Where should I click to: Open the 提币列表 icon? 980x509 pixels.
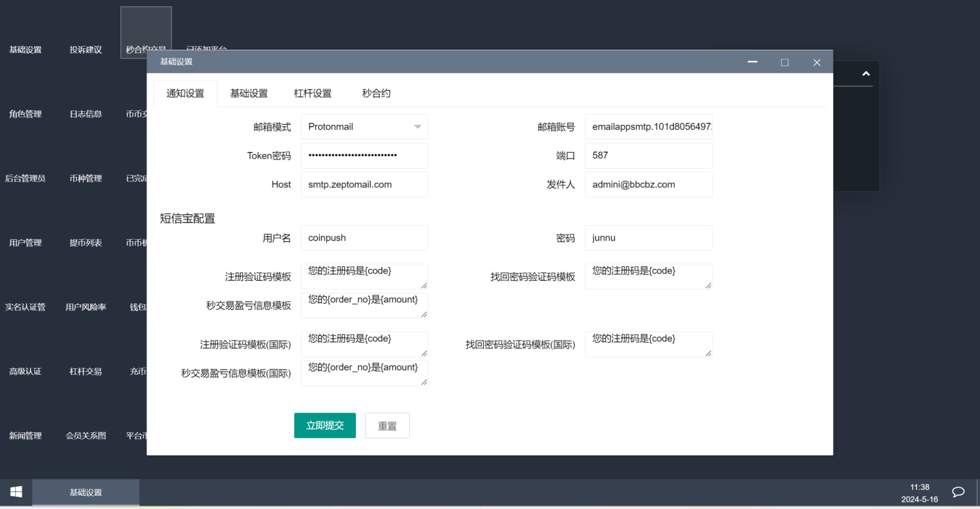(86, 243)
